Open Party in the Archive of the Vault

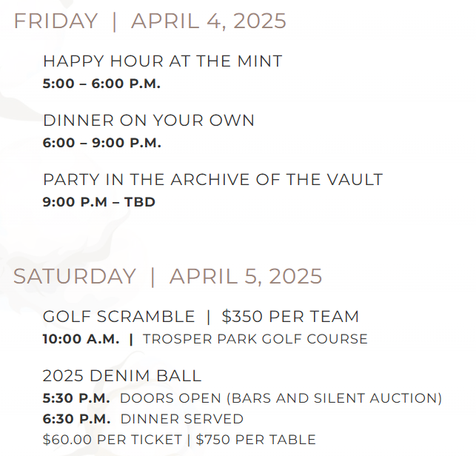click(213, 179)
